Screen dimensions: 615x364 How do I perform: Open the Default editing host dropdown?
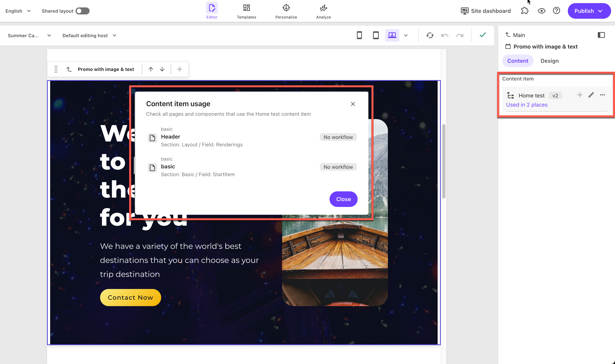89,35
